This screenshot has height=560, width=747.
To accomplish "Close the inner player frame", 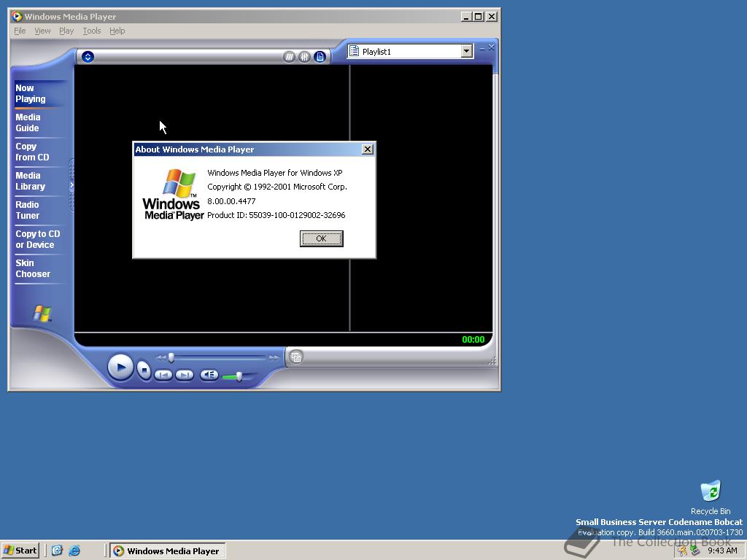I will coord(491,47).
